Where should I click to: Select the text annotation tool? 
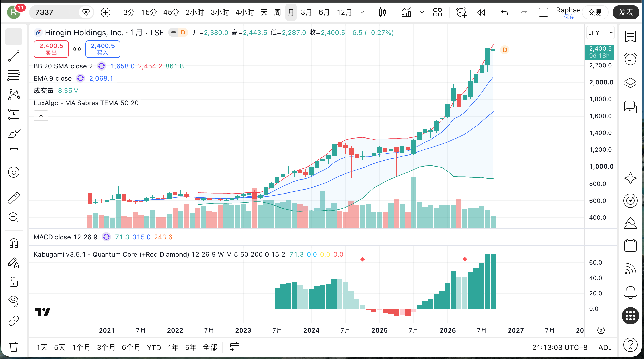(14, 153)
